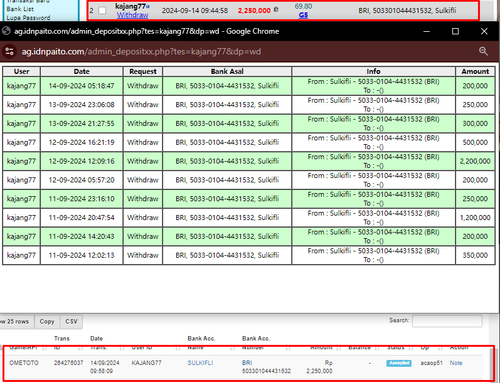The height and width of the screenshot is (383, 500).
Task: Select the date 11-09-2024 14:20:43
Action: (82, 236)
